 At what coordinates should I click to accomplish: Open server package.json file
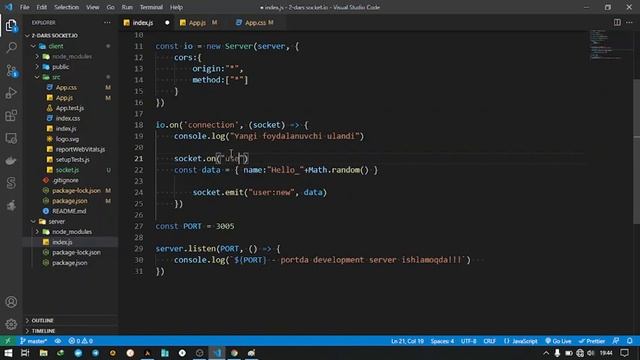[69, 262]
